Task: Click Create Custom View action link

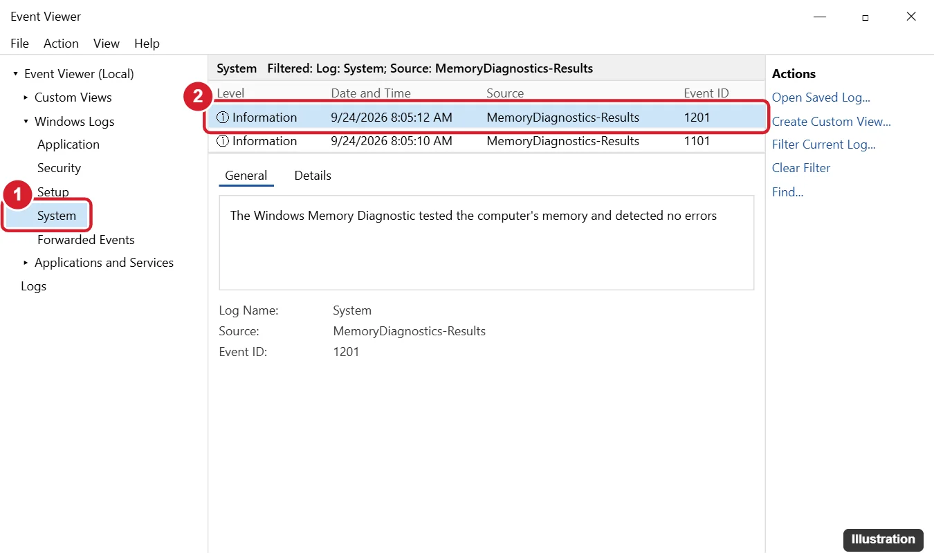Action: [832, 122]
